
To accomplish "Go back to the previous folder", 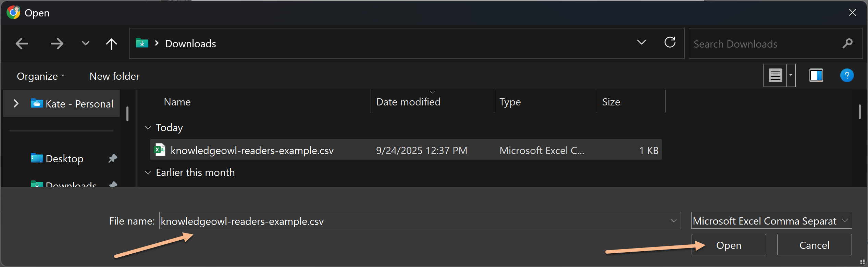I will pos(22,43).
